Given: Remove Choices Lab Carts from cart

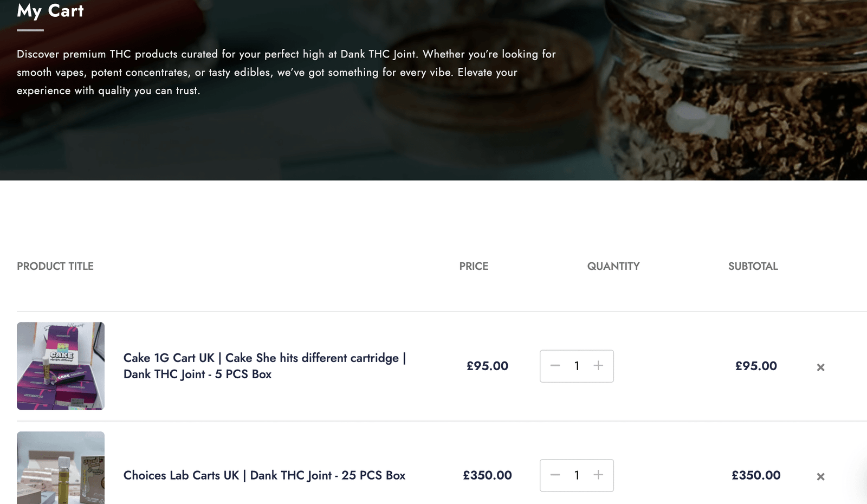Looking at the screenshot, I should pos(820,477).
